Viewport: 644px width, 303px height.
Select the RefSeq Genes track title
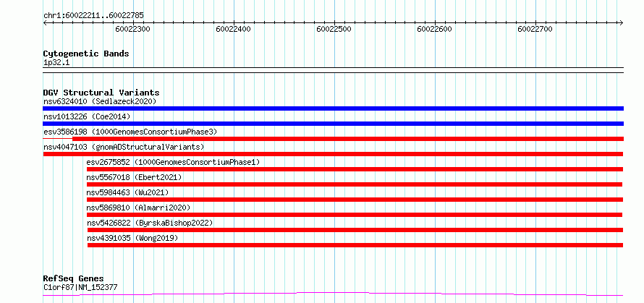click(x=73, y=279)
